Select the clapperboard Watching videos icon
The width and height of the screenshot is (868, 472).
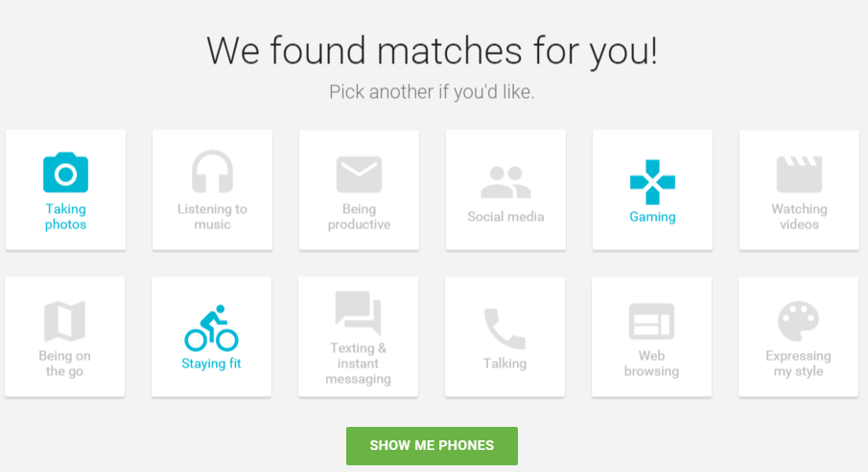(x=799, y=174)
